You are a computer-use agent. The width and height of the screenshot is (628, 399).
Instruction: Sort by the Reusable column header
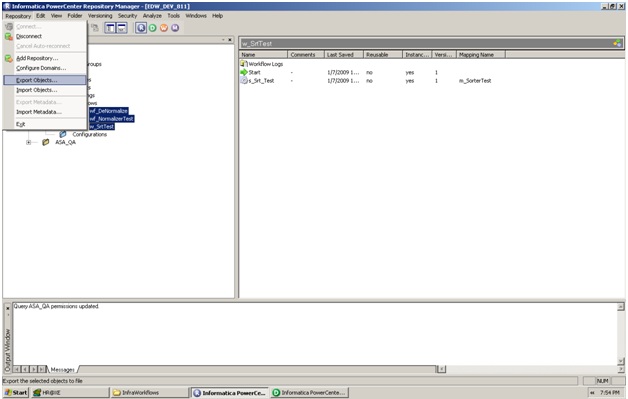(x=382, y=54)
